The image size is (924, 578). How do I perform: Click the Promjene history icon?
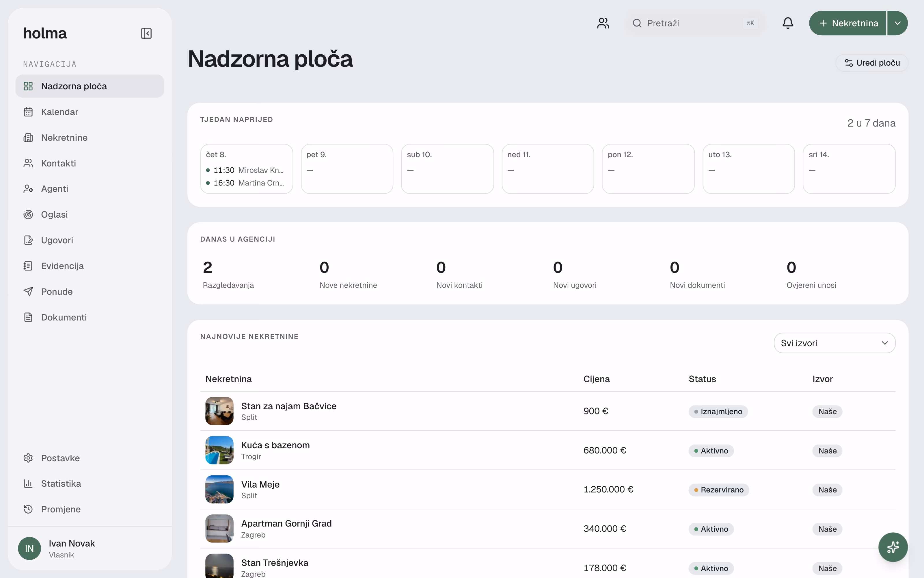28,509
